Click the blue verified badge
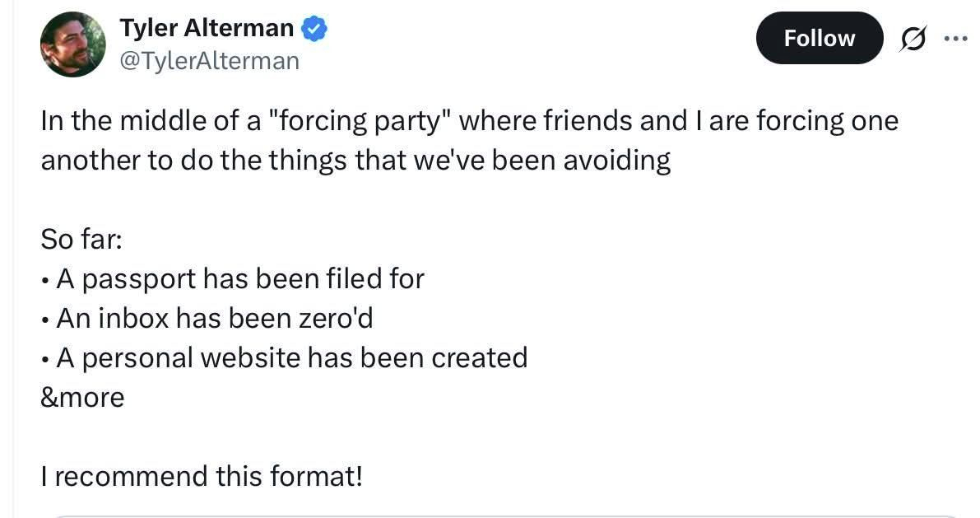Screen dimensions: 980x518 pyautogui.click(x=314, y=29)
